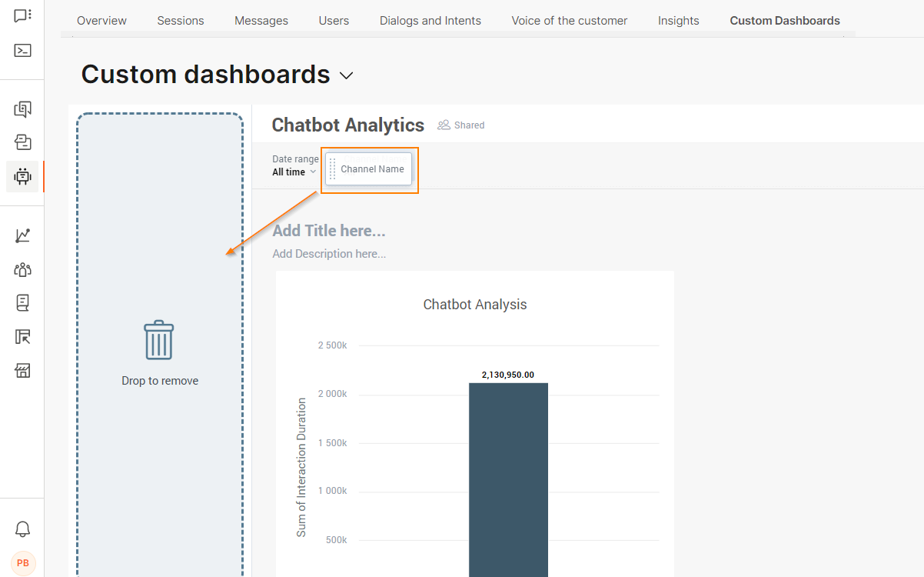This screenshot has width=924, height=577.
Task: Select the terminal console icon in the sidebar
Action: click(x=22, y=50)
